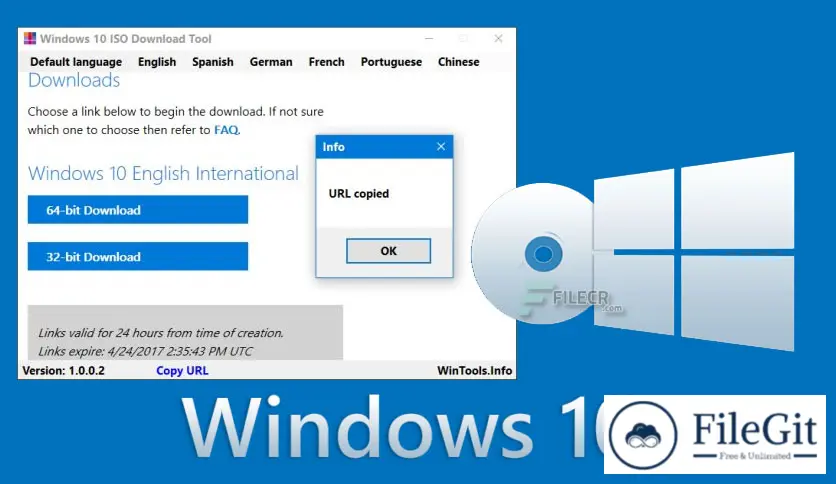
Task: Close the ISO Download Tool window
Action: (498, 38)
